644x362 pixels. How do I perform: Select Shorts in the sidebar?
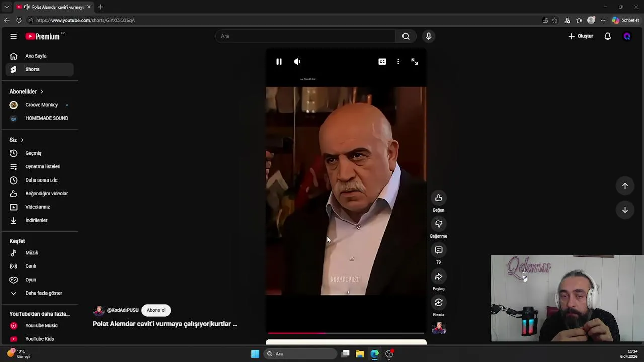(x=39, y=69)
